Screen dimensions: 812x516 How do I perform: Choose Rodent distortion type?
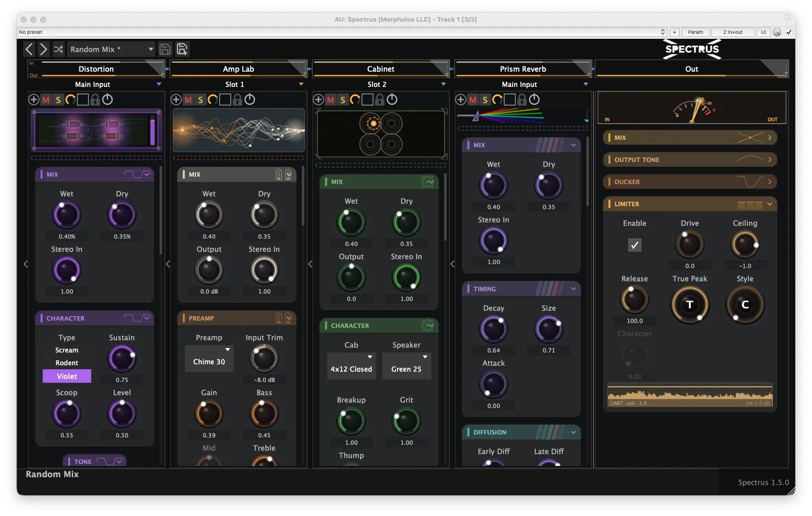[67, 363]
